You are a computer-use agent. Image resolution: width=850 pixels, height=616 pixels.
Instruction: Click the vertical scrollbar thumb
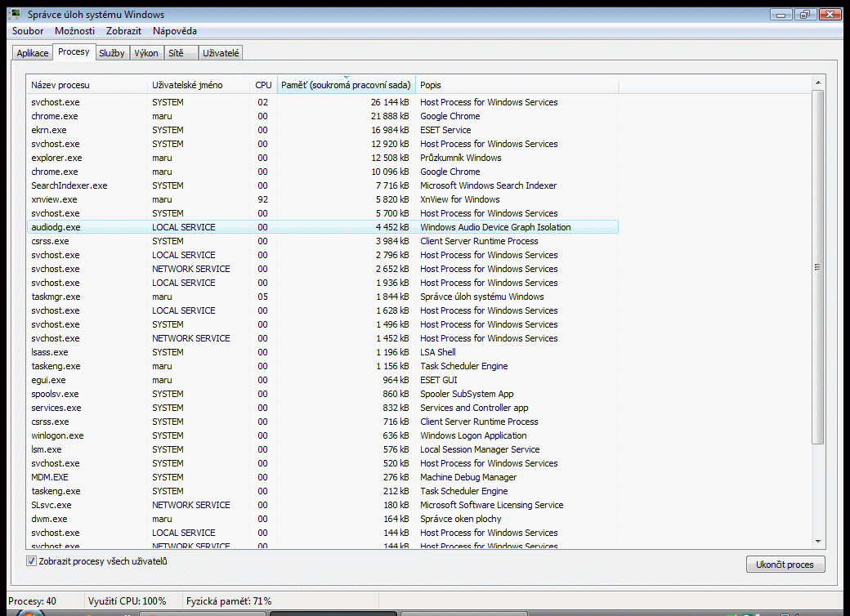point(818,267)
